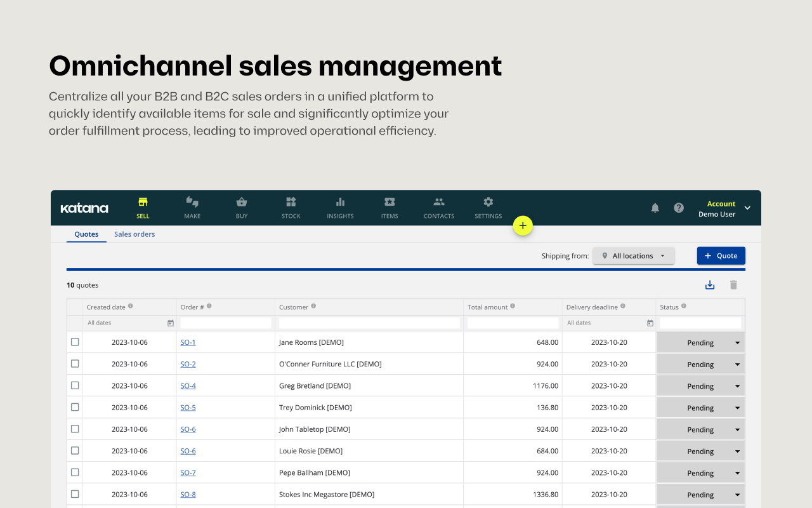Viewport: 812px width, 508px height.
Task: Select the Quotes tab
Action: click(86, 234)
